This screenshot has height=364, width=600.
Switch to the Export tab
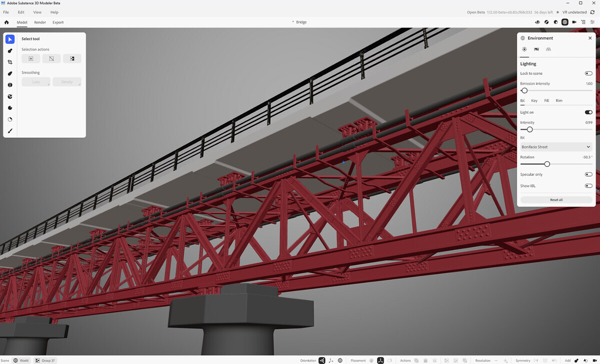pos(58,22)
